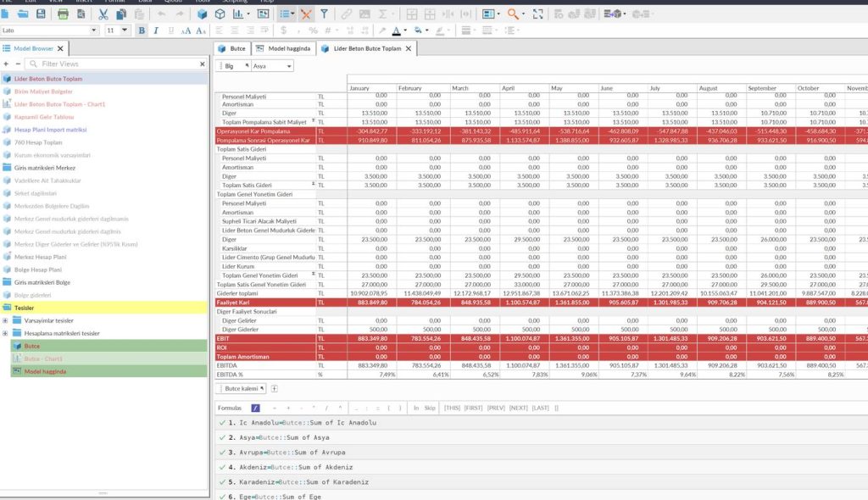Viewport: 868px width, 500px height.
Task: Insert [PREV] keyword into formula
Action: tap(496, 408)
